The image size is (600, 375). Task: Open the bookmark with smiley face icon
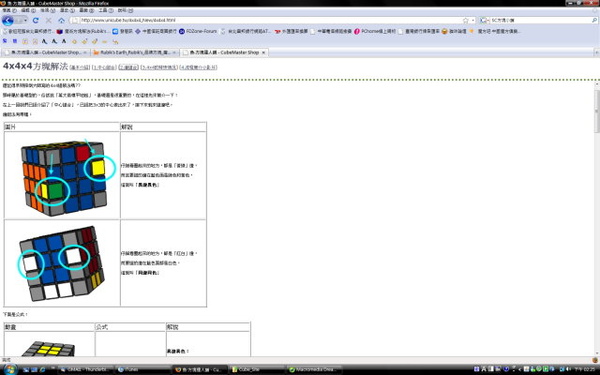[454, 31]
